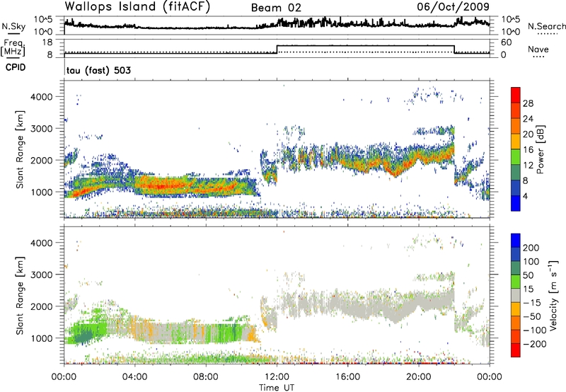The height and width of the screenshot is (392, 566).
Task: Click "2000" on the velocity panel range axis
Action: [41, 306]
